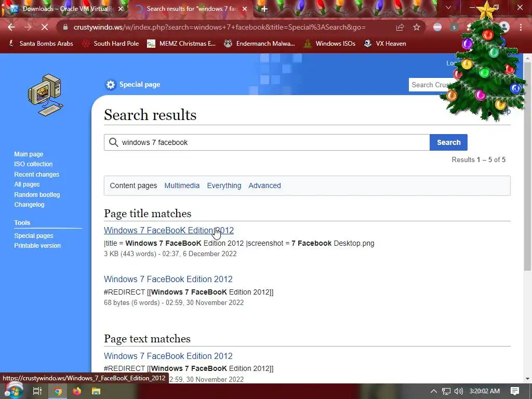Open the South Hard Pole bookmark
This screenshot has height=399, width=532.
click(x=111, y=44)
